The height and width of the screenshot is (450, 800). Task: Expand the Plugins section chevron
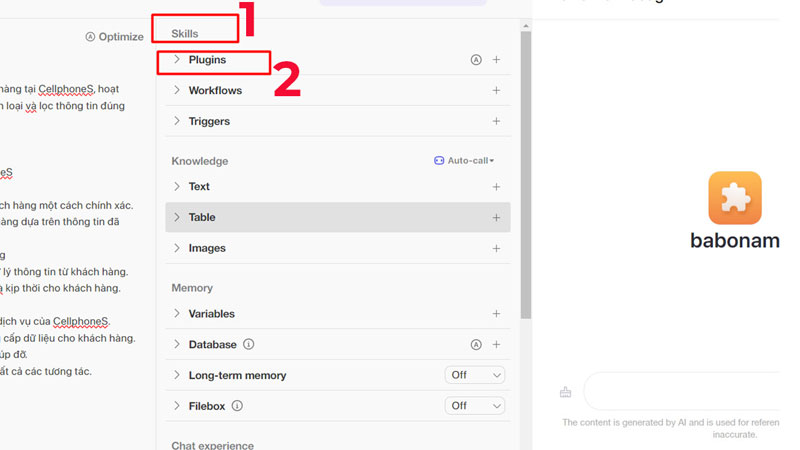click(177, 60)
